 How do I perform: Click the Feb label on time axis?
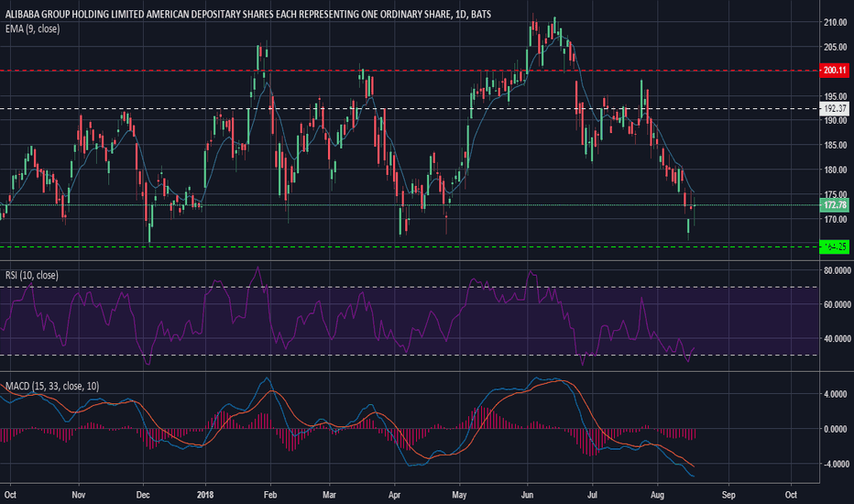(270, 495)
